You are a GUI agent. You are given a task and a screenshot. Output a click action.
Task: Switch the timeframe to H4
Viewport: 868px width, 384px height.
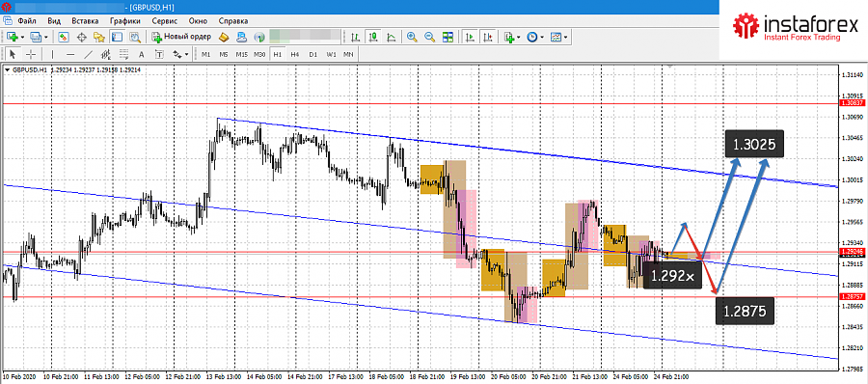(x=295, y=54)
